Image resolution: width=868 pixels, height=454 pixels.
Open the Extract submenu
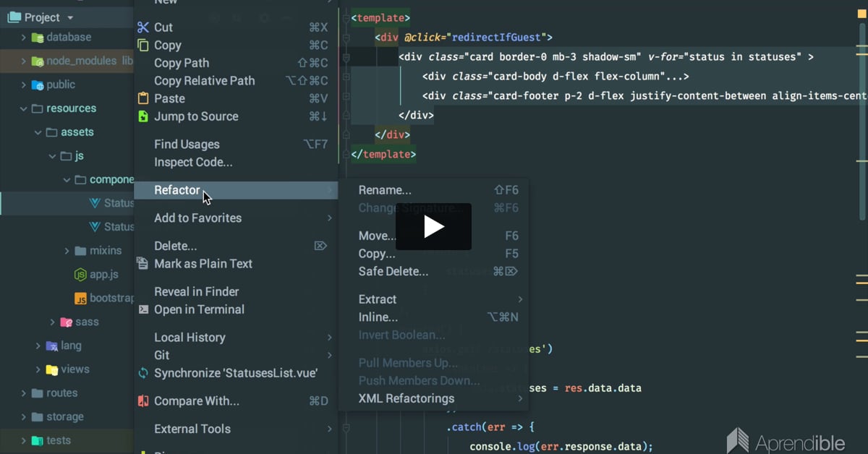pos(434,299)
